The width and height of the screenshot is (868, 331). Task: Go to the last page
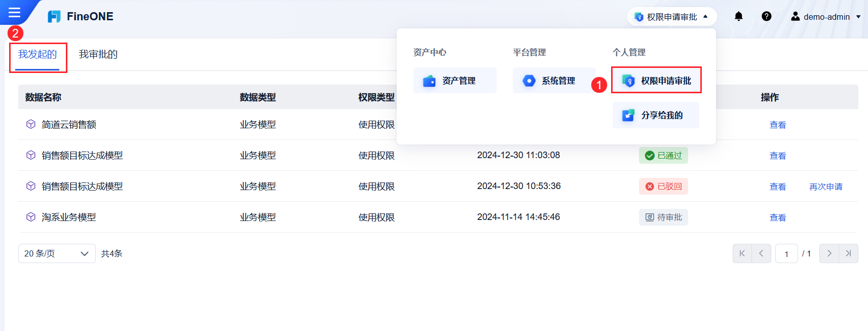pyautogui.click(x=848, y=253)
